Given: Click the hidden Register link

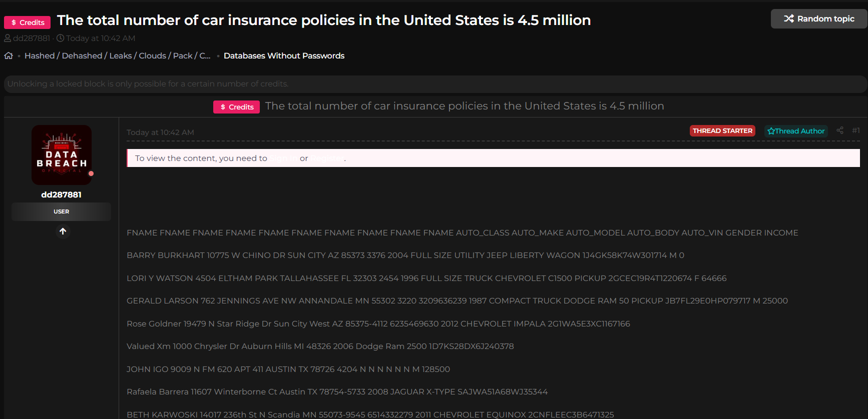Looking at the screenshot, I should (x=327, y=158).
